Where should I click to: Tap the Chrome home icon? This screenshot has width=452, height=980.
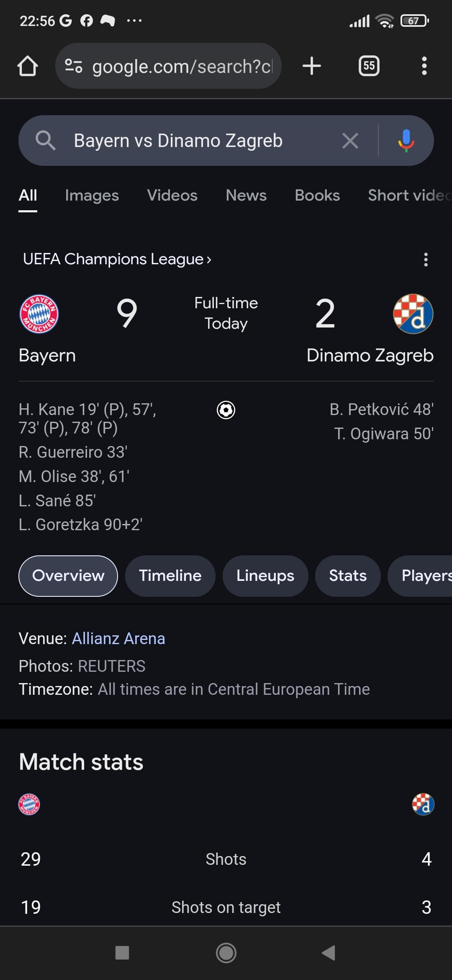28,66
